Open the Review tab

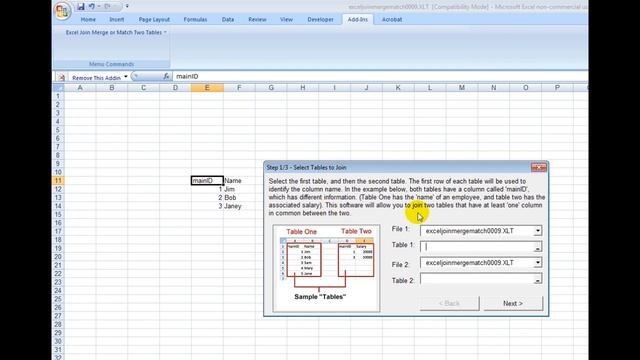(x=257, y=20)
